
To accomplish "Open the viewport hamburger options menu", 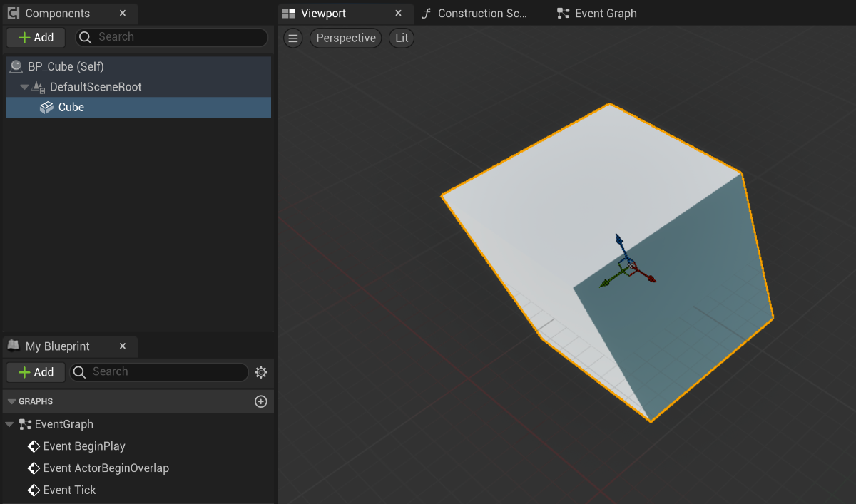I will pyautogui.click(x=292, y=38).
